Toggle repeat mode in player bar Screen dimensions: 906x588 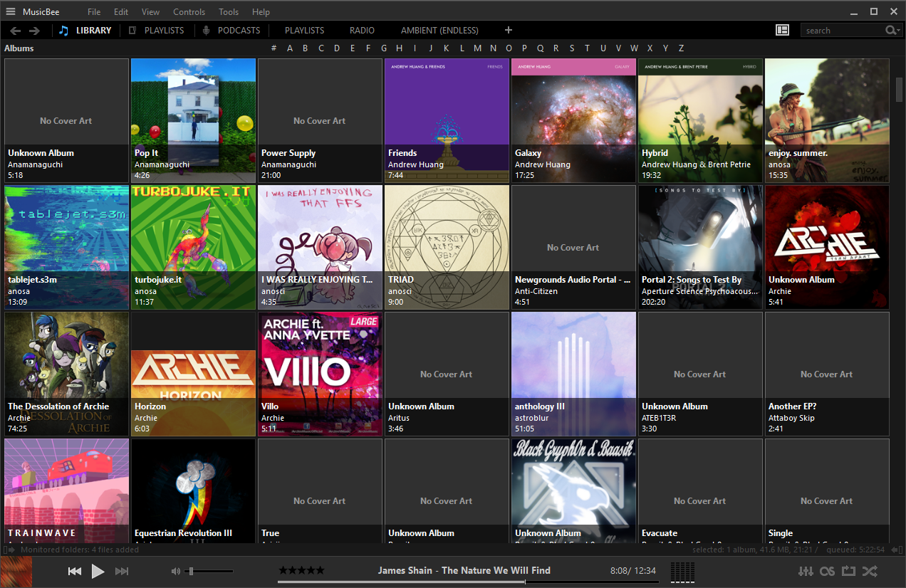(x=848, y=571)
